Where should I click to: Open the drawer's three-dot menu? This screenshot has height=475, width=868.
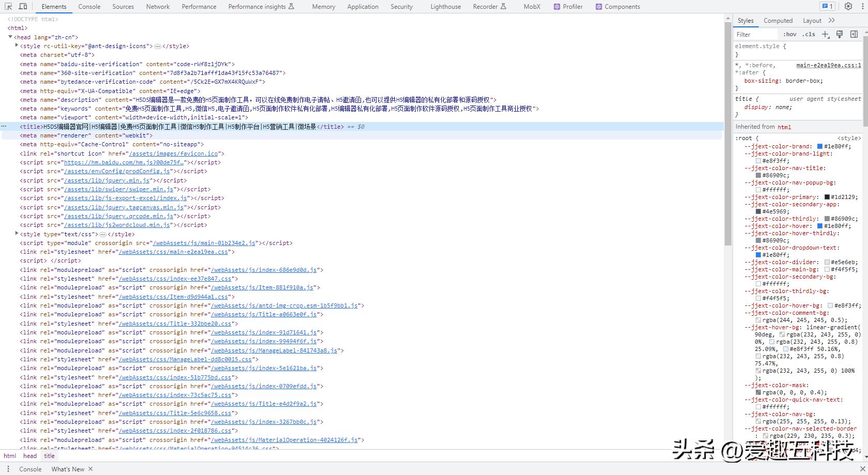[8, 469]
